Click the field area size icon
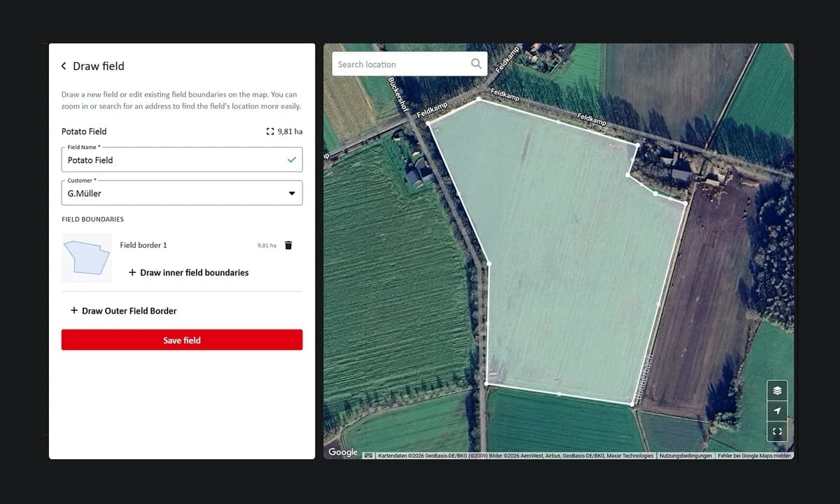The width and height of the screenshot is (840, 504). [x=270, y=132]
